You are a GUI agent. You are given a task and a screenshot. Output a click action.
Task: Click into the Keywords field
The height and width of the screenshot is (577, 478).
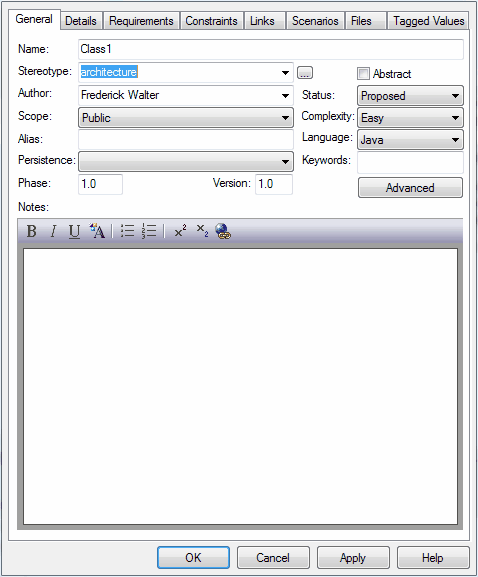pyautogui.click(x=410, y=162)
